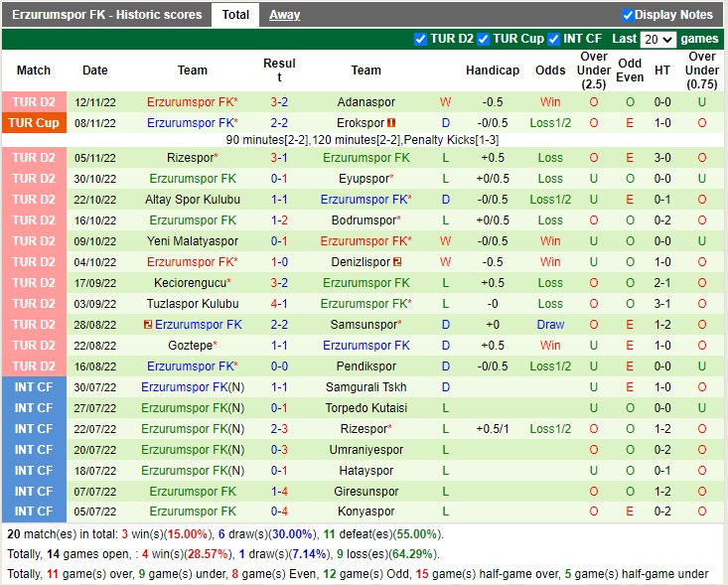Click date 17/09/22 in Keciorengucu row
The width and height of the screenshot is (728, 585).
(x=95, y=283)
